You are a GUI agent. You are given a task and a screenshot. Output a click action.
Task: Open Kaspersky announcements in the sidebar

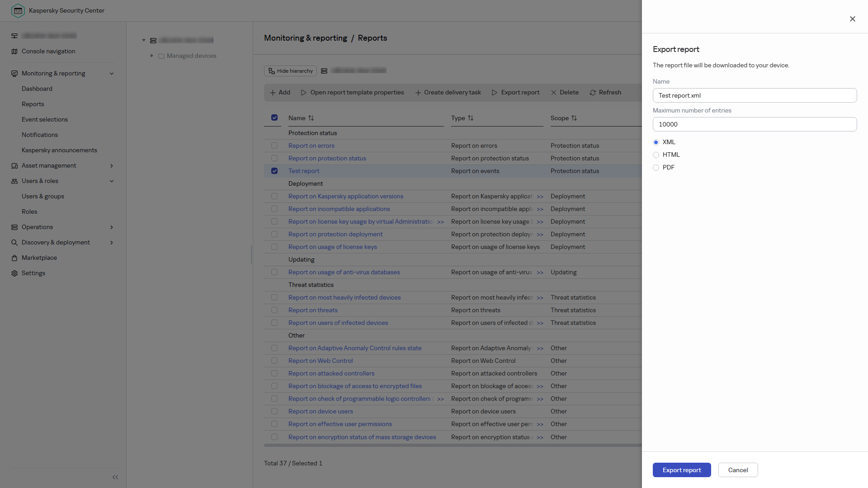(x=59, y=150)
